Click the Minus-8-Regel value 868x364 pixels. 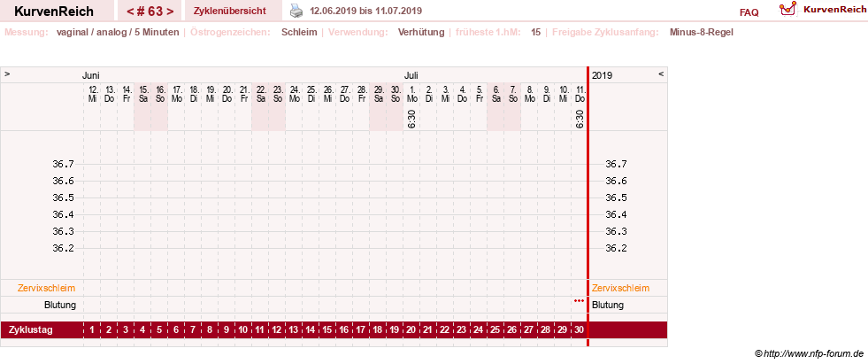701,32
